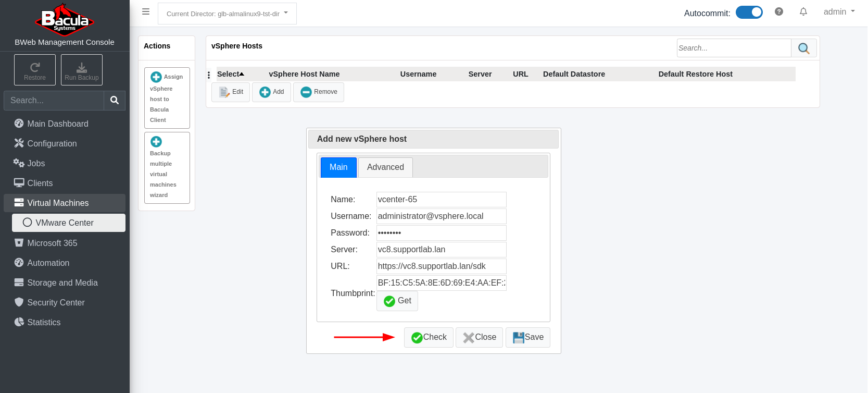Screen dimensions: 868x393
Task: Open table column options dots menu
Action: (209, 75)
